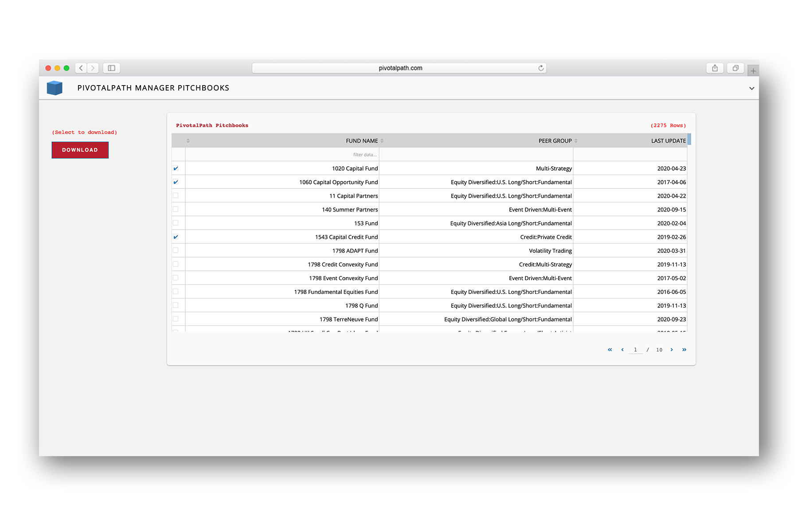Go back using browser back arrow
The width and height of the screenshot is (798, 532).
coord(81,68)
